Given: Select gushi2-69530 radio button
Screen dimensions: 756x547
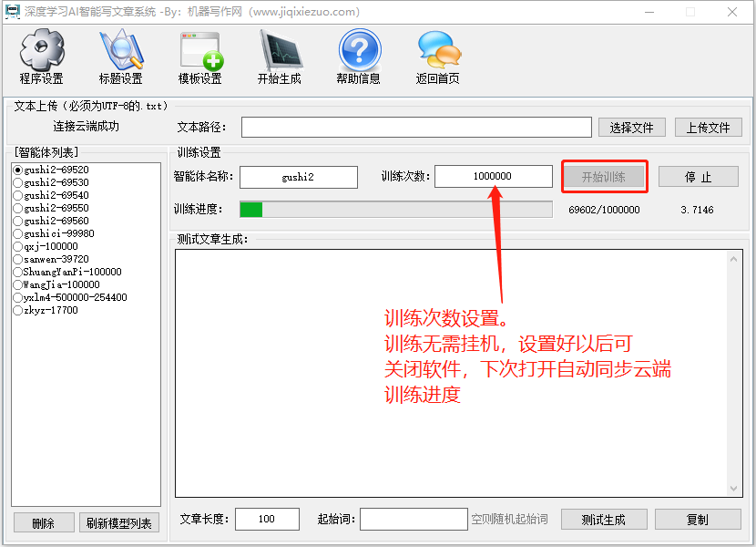Looking at the screenshot, I should [x=18, y=182].
